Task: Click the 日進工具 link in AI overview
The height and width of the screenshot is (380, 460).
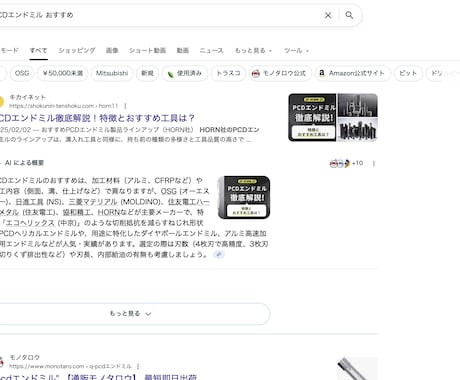Action: (x=29, y=202)
